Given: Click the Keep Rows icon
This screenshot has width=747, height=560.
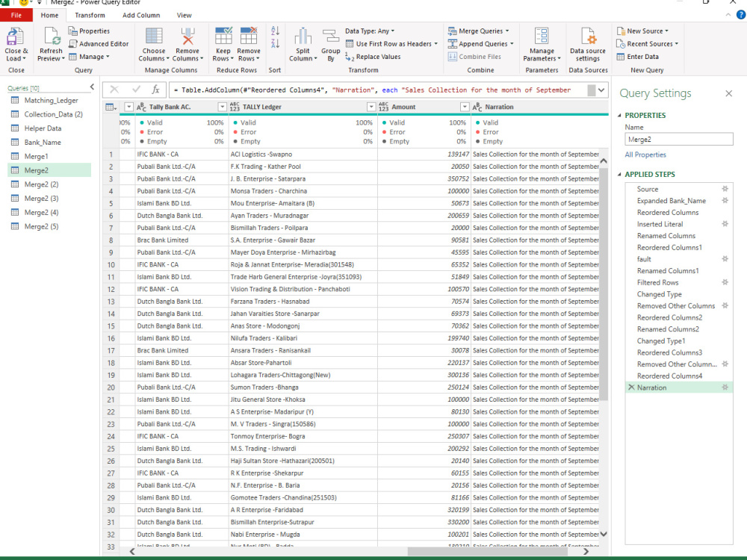Looking at the screenshot, I should [x=223, y=37].
